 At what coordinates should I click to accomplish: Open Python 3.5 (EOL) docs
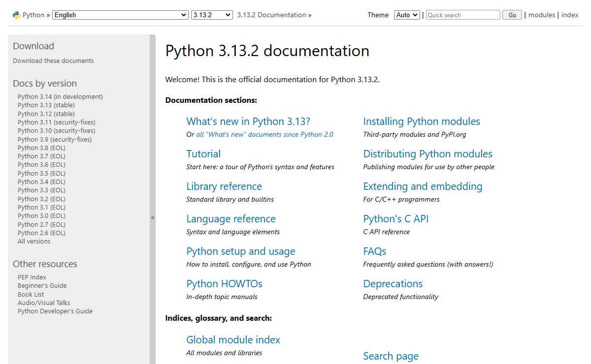(41, 173)
